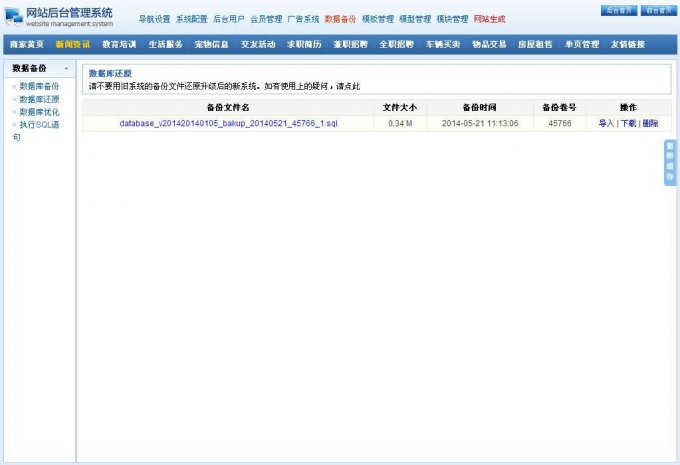
Task: Switch to the highlighted 新闻资讯 tab
Action: click(x=73, y=44)
